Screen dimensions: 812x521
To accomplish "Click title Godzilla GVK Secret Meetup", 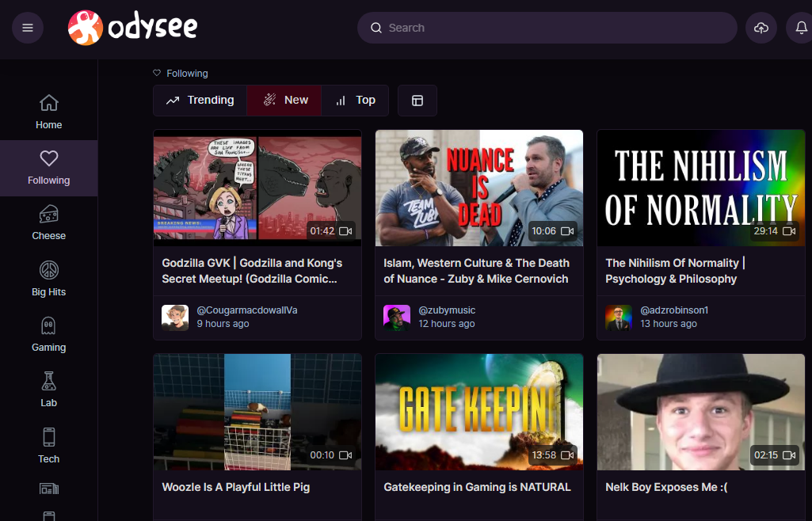I will coord(252,271).
